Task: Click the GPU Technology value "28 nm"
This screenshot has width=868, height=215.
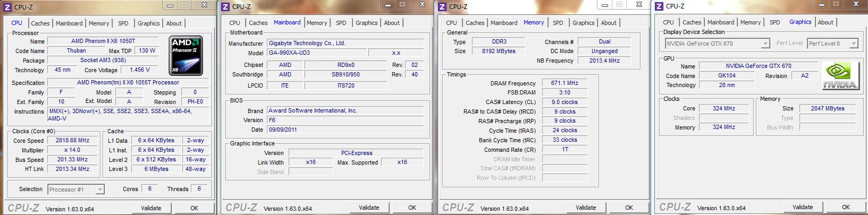Action: pos(727,85)
